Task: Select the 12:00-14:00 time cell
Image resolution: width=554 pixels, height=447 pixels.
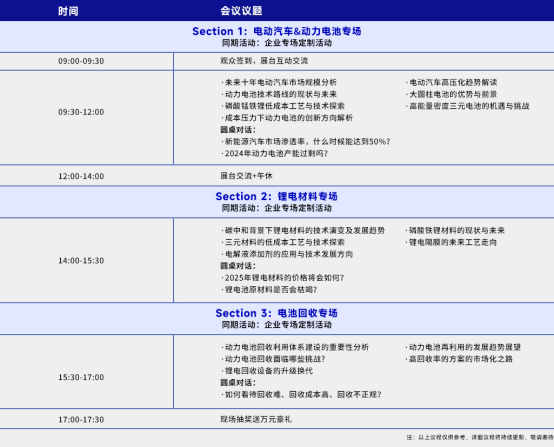Action: click(81, 176)
